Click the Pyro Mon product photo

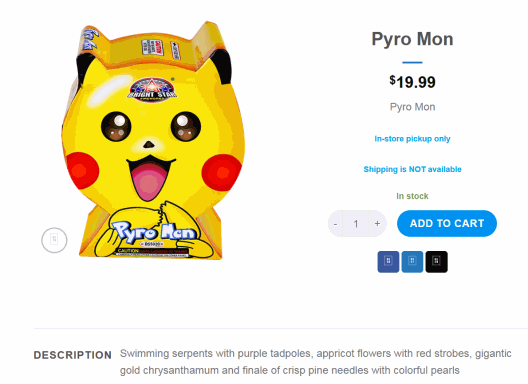click(153, 140)
